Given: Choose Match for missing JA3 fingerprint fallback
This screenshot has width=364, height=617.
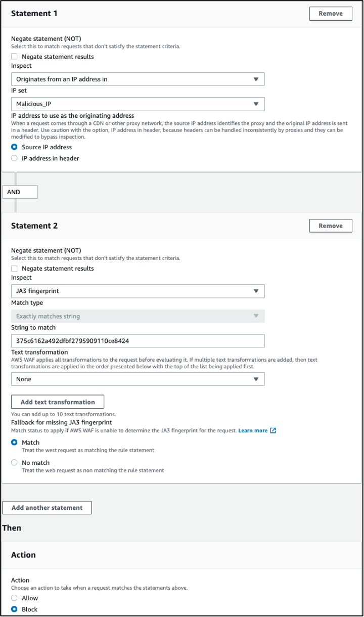Looking at the screenshot, I should coord(14,443).
